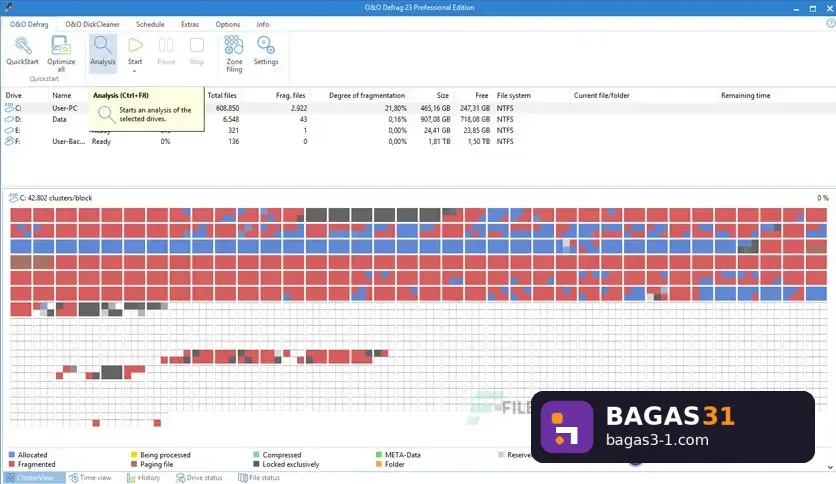Click the User-Bac... drive name
Screen dimensions: 836x484
68,141
